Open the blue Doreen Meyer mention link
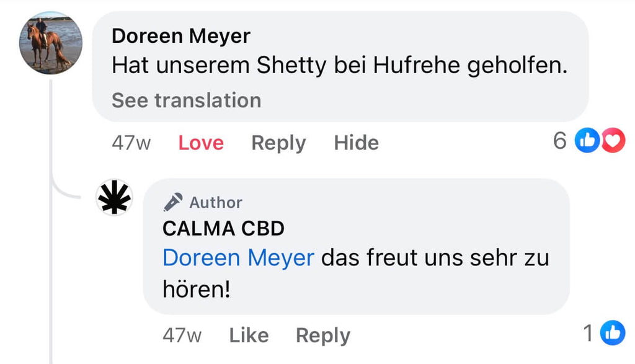635x364 pixels. (238, 258)
